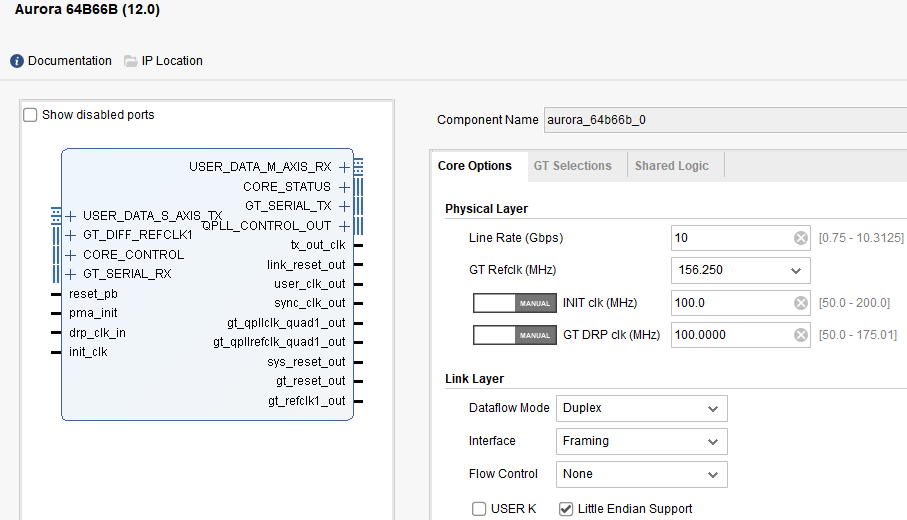This screenshot has width=907, height=520.
Task: Toggle the GT DRP clk Manual switch
Action: tap(515, 335)
